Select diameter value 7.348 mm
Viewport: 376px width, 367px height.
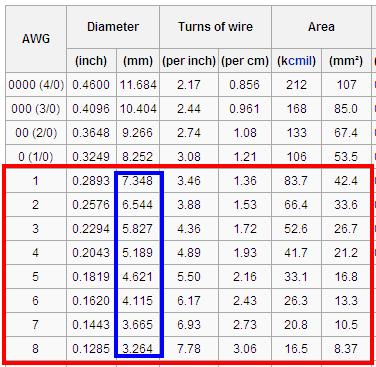(x=138, y=181)
